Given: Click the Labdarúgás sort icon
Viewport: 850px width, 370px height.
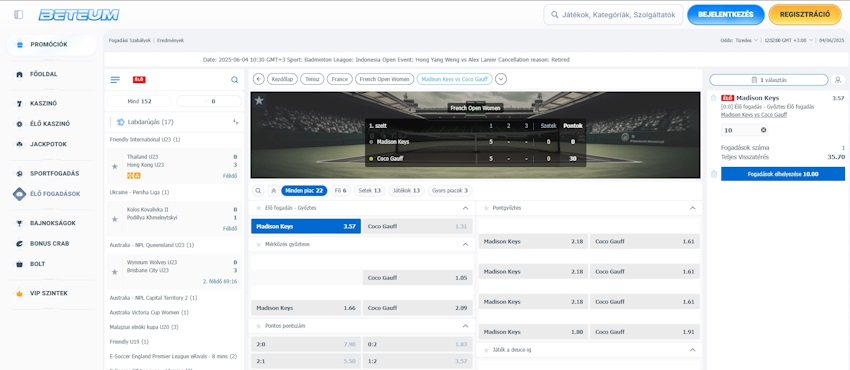Looking at the screenshot, I should point(235,122).
